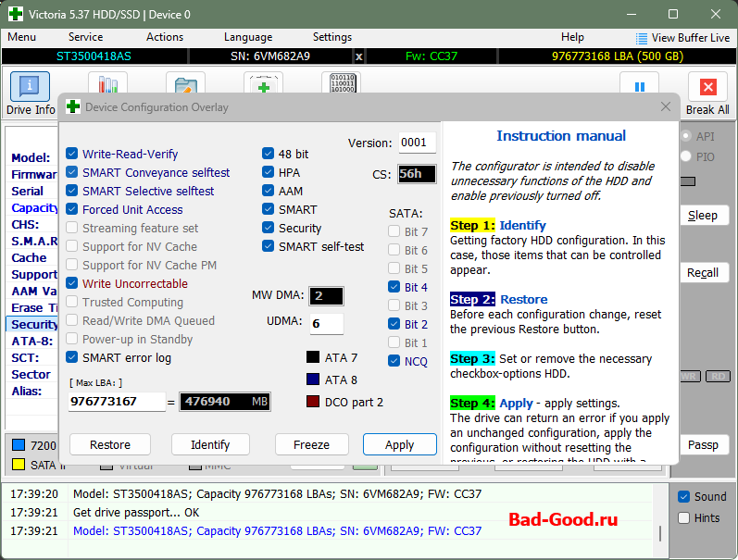The width and height of the screenshot is (738, 560).
Task: Click the UDMA value field
Action: pyautogui.click(x=326, y=324)
